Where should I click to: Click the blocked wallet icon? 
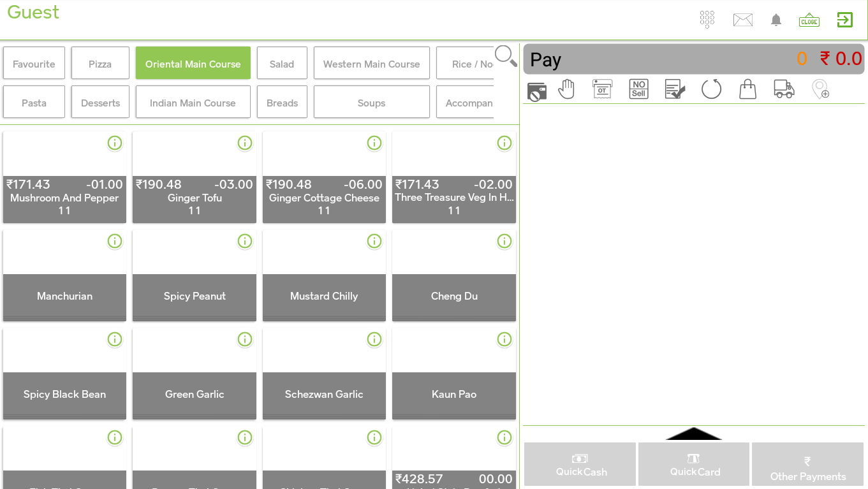[x=537, y=91]
